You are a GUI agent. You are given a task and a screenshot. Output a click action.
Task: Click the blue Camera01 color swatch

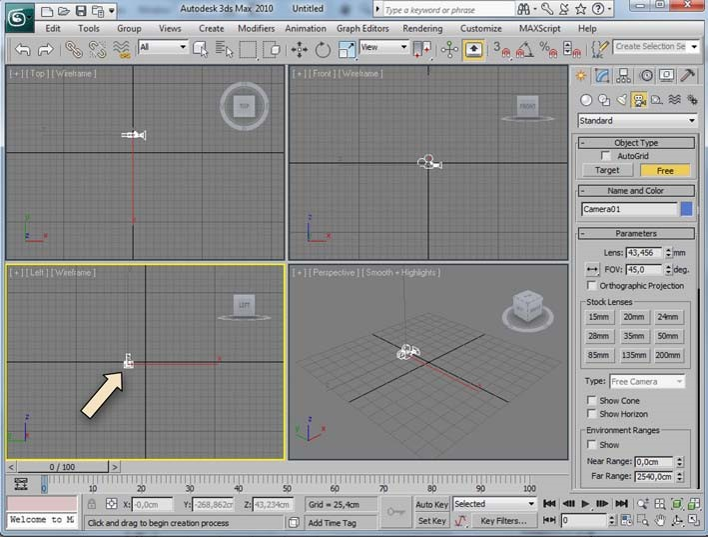pyautogui.click(x=686, y=209)
